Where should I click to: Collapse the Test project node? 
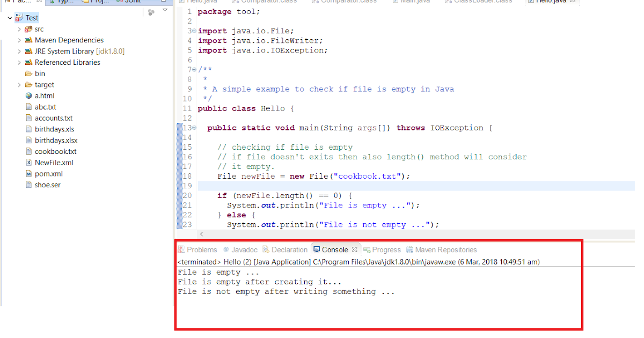point(9,17)
